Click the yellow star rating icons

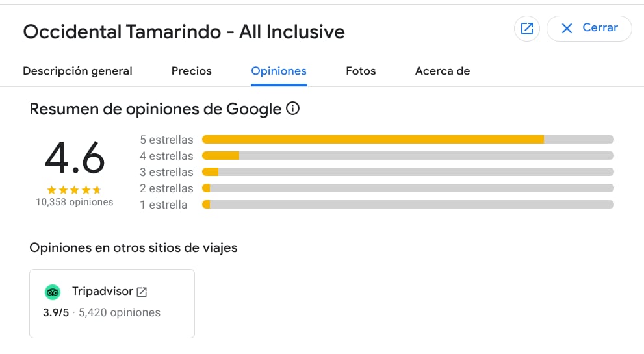coord(74,190)
